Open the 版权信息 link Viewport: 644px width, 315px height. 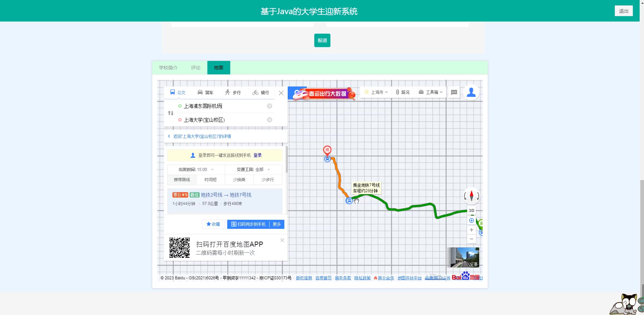(304, 278)
